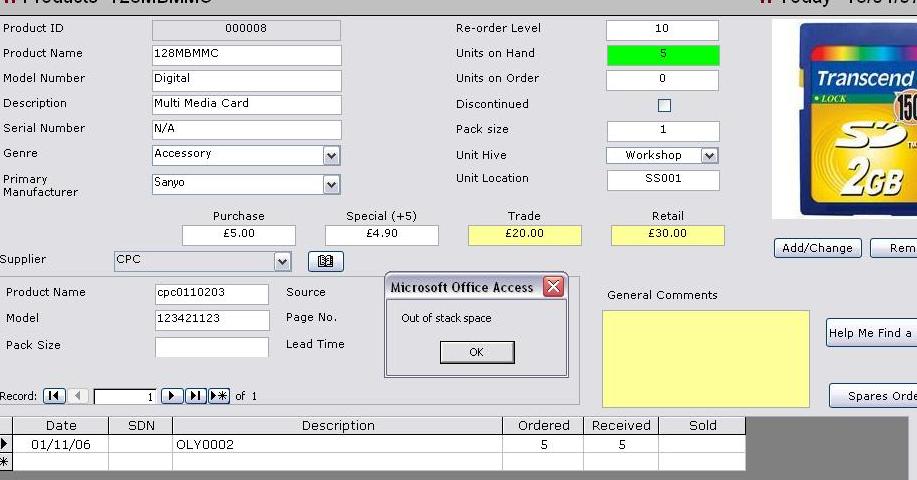The width and height of the screenshot is (917, 480).
Task: Select the new-row asterisk selector
Action: click(x=5, y=462)
